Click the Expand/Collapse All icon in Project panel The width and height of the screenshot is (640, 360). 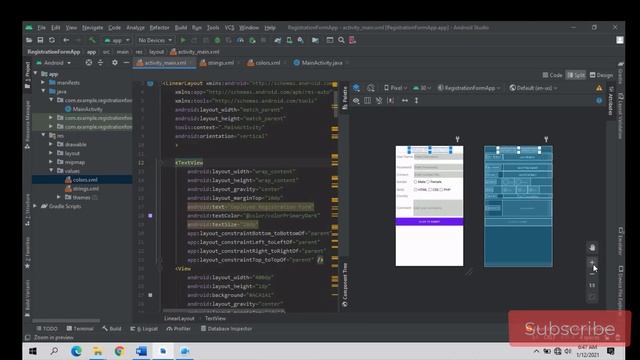pyautogui.click(x=100, y=62)
